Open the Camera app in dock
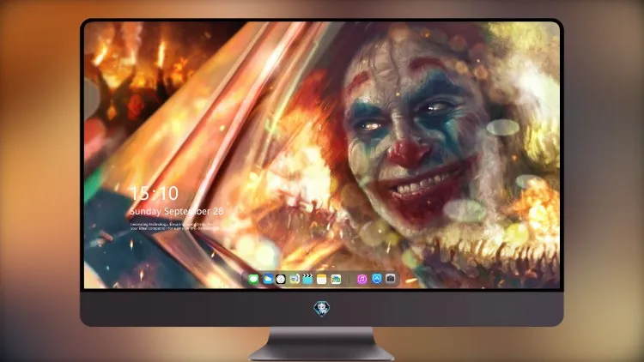Screen dimensions: 644x362 coord(391,279)
